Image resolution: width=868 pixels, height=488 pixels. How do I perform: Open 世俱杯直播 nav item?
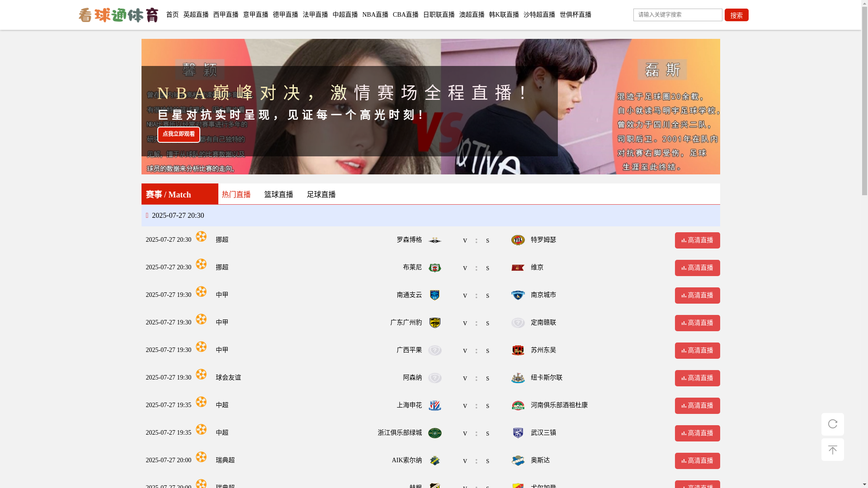tap(576, 15)
